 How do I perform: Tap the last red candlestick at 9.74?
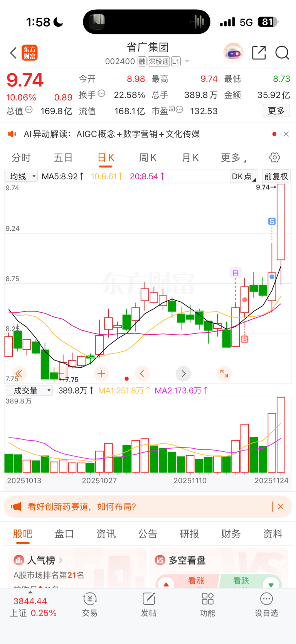[x=281, y=222]
